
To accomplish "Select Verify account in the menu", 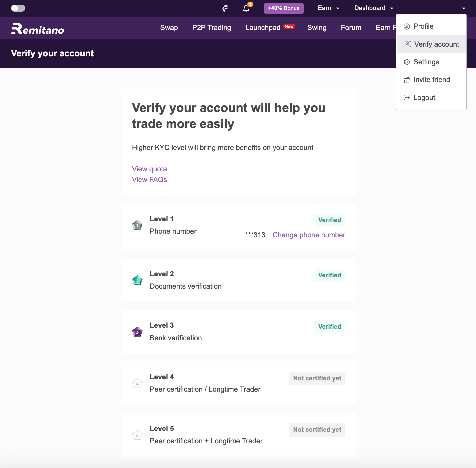I will (431, 44).
